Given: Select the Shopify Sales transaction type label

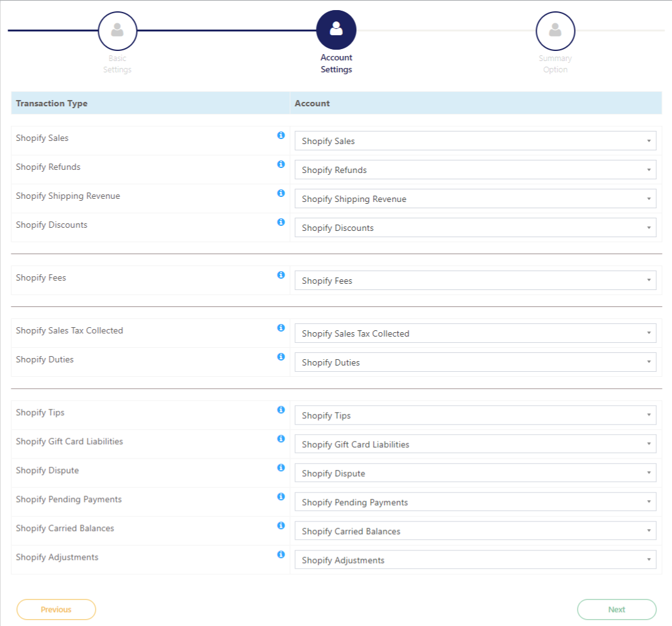Looking at the screenshot, I should (42, 138).
